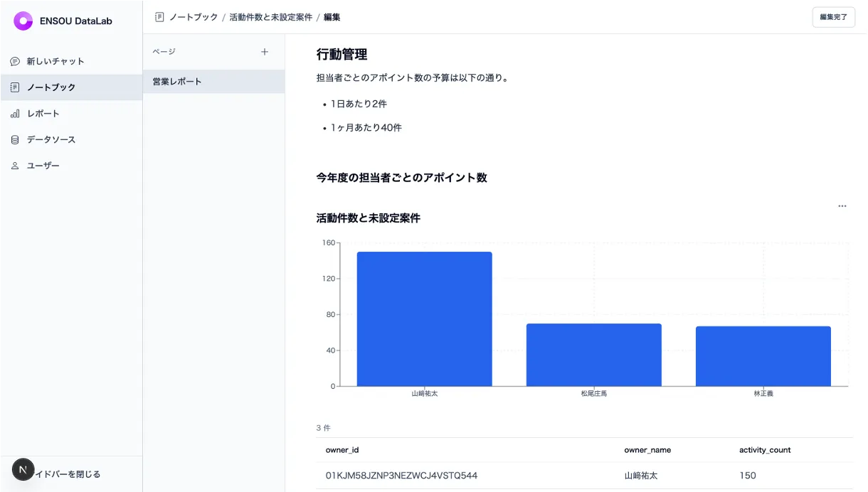Click the ノートブック breadcrumb link
The width and height of the screenshot is (868, 492).
pyautogui.click(x=194, y=16)
